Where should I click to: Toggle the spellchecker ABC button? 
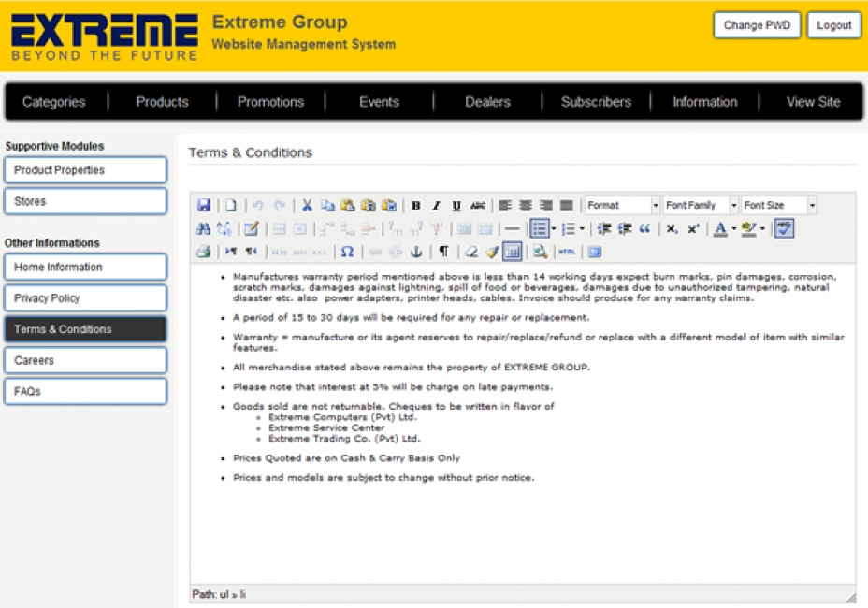(x=784, y=228)
